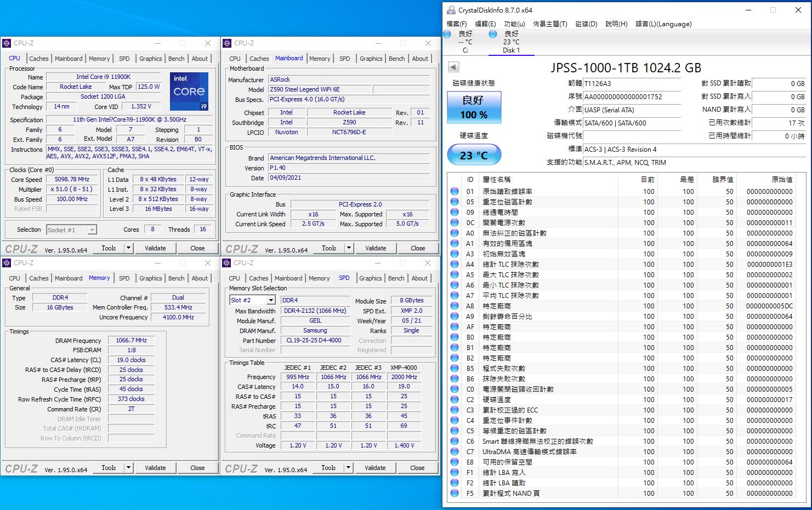Click the status orb for attribute 09 總通電時間
This screenshot has width=812, height=510.
coord(455,212)
